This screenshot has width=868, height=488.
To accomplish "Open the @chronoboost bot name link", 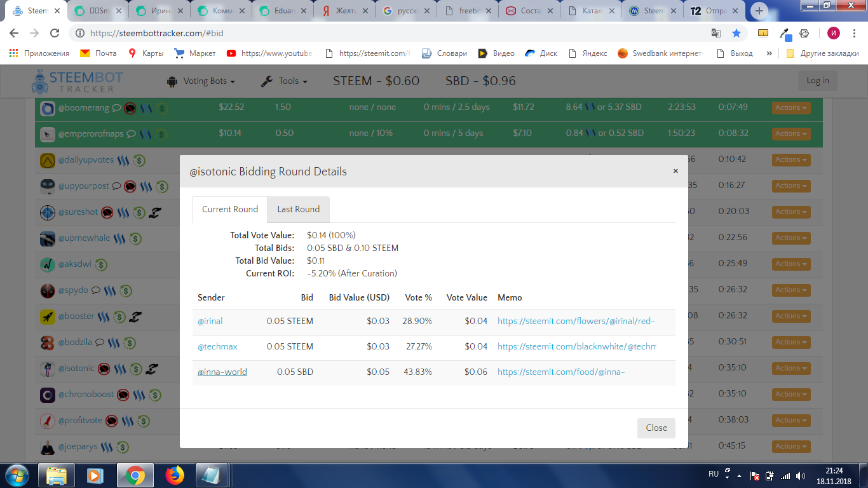I will pos(86,394).
